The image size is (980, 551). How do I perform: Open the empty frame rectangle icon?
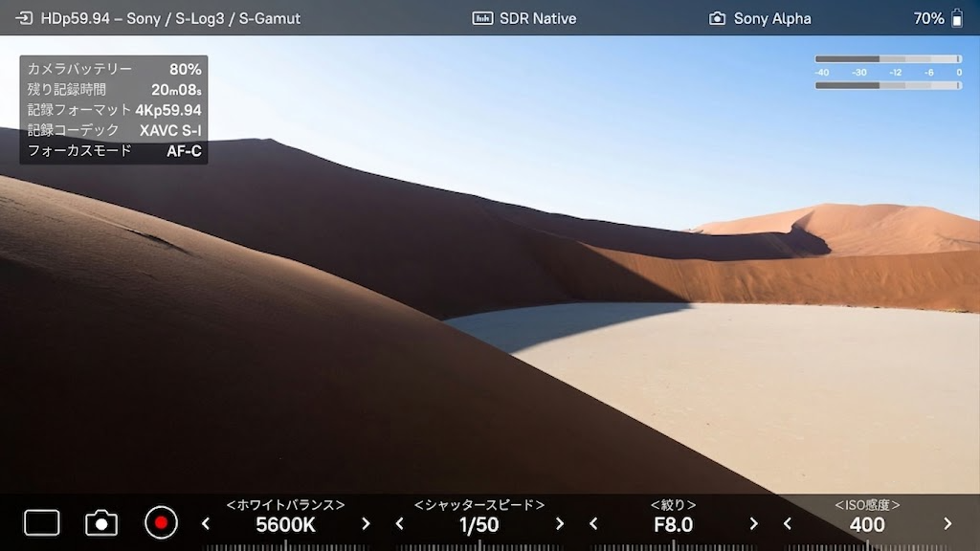(x=42, y=523)
